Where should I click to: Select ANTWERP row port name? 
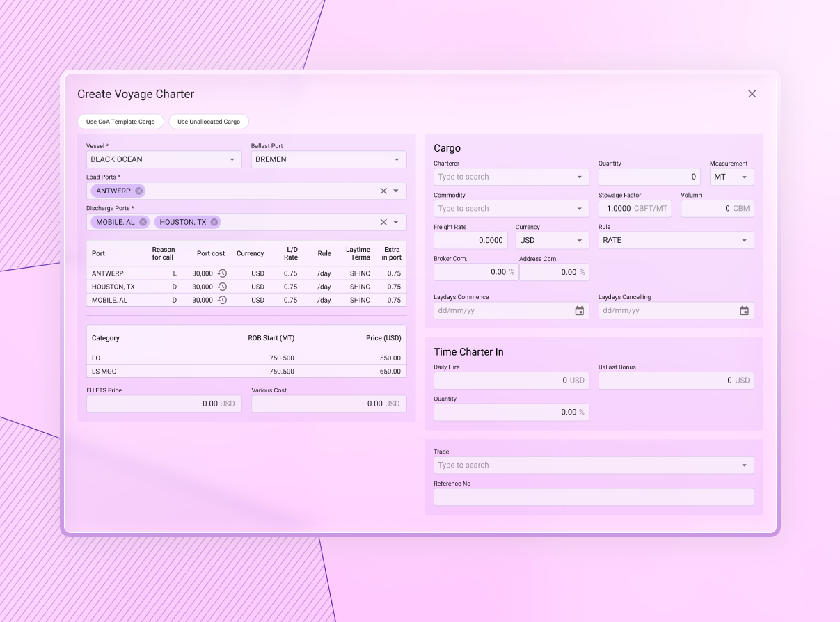pyautogui.click(x=108, y=273)
